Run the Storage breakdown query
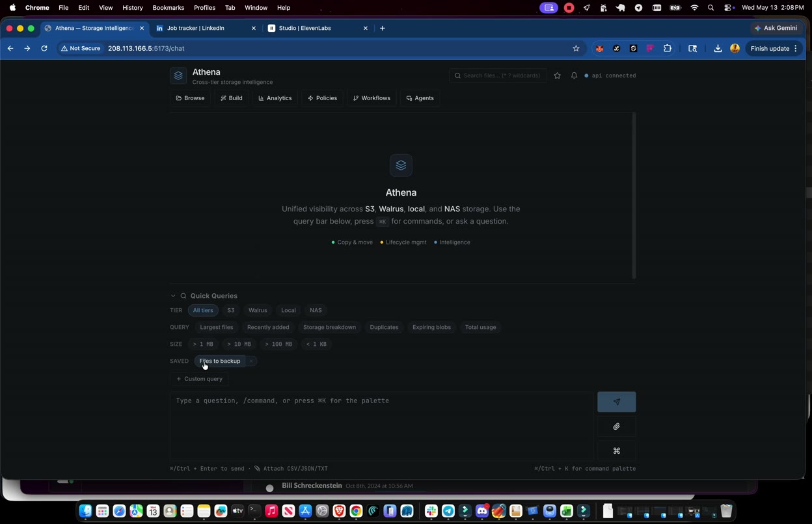The image size is (812, 524). pos(329,328)
